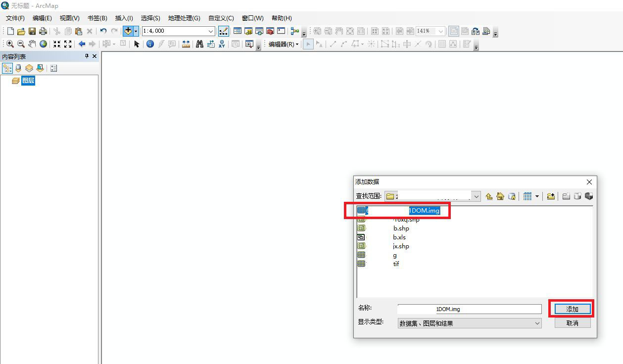Go to home folder in Add Data dialog

[500, 196]
